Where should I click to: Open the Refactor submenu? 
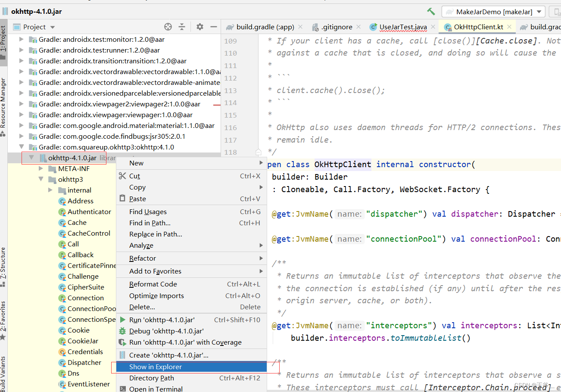point(191,258)
